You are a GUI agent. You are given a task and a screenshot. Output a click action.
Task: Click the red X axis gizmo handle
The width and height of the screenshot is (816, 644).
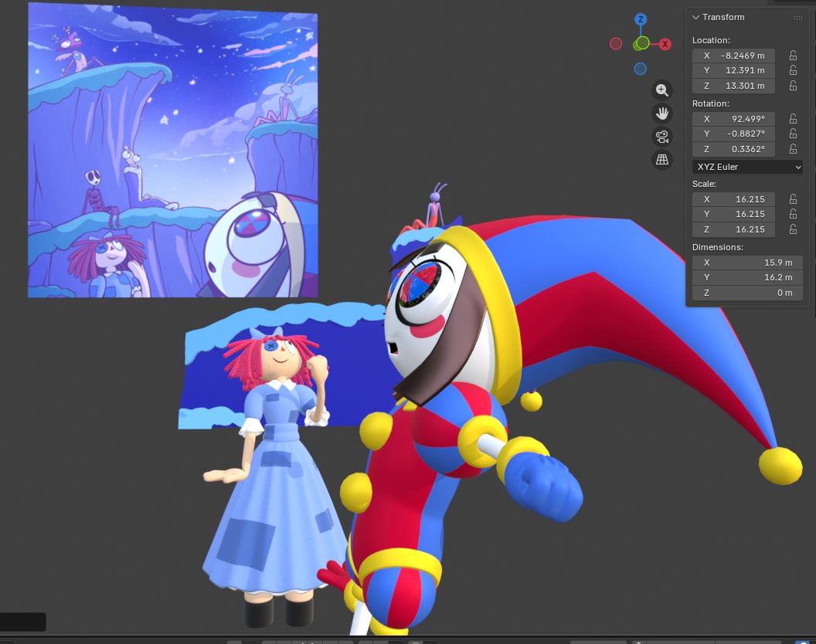point(665,44)
